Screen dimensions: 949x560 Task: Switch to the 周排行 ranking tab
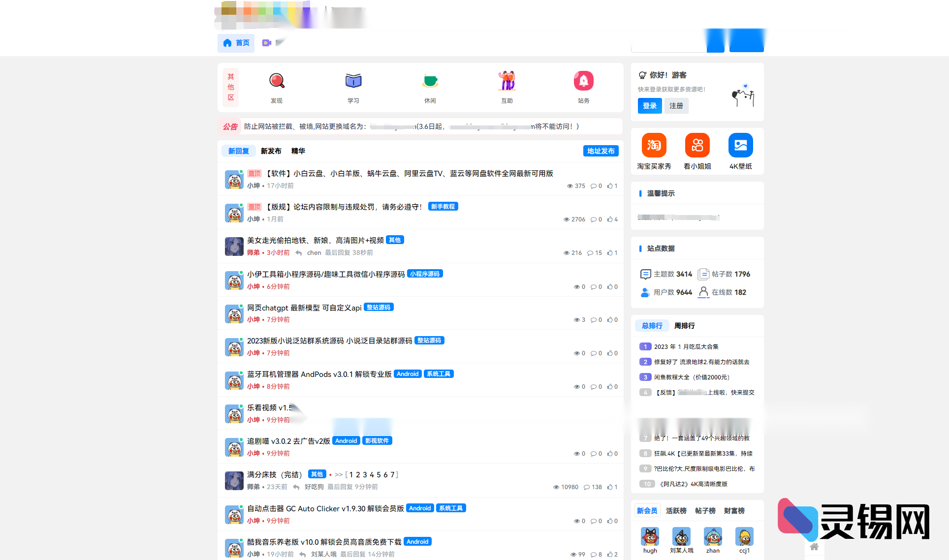coord(685,326)
